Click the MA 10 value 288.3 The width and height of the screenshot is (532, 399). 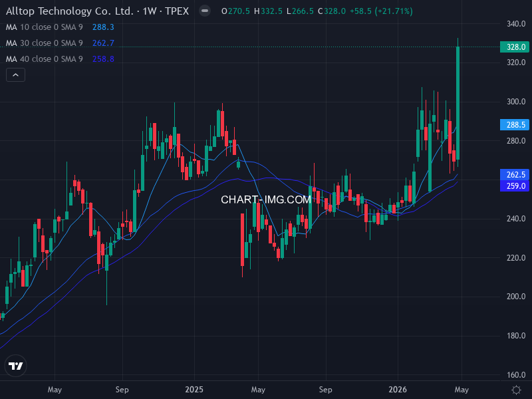(x=103, y=27)
